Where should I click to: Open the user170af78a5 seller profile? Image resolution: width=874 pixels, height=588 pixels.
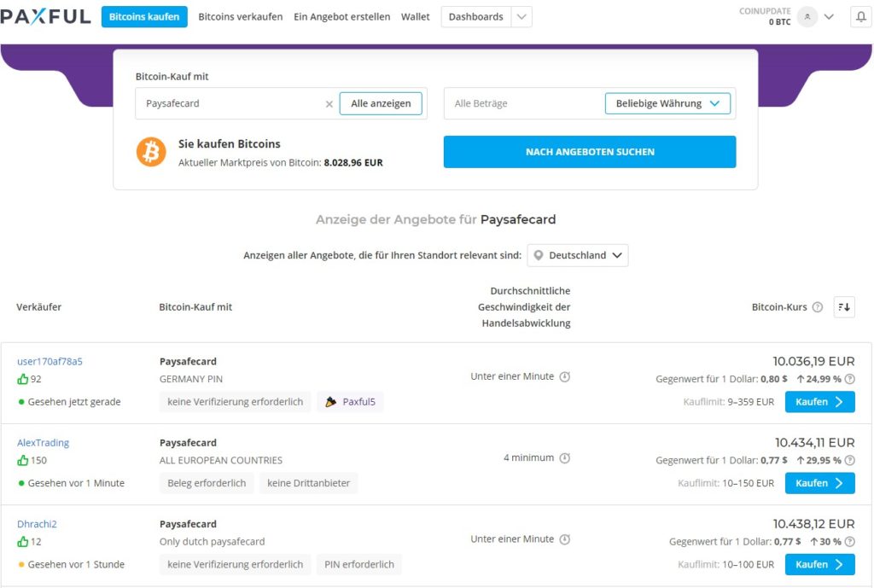pos(50,361)
